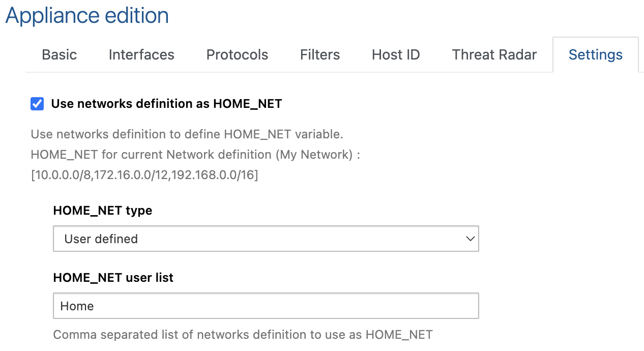Click the 'HOME_NET type' field label

(x=102, y=211)
